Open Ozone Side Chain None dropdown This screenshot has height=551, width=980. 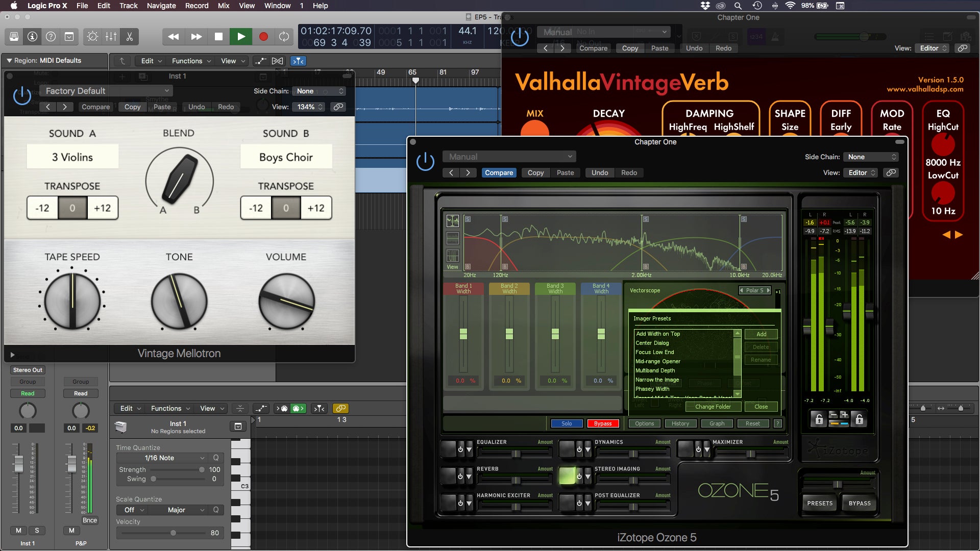coord(872,157)
